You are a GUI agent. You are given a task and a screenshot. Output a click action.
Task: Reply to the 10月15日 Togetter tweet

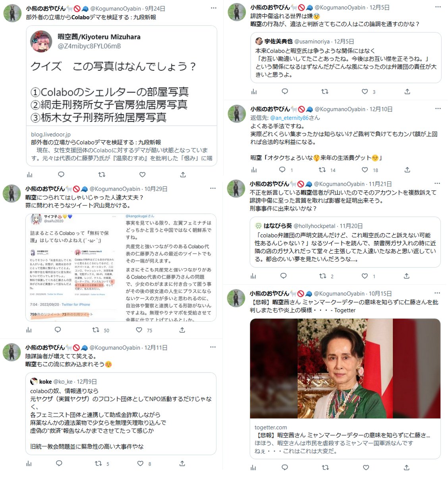point(284,467)
